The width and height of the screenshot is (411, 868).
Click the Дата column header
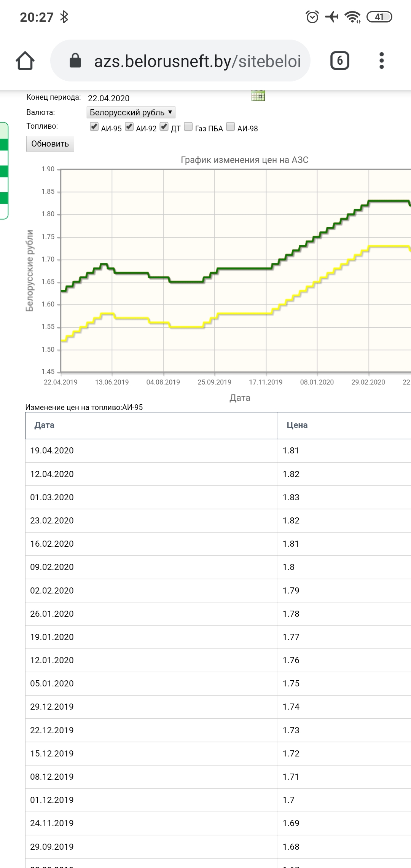point(45,425)
